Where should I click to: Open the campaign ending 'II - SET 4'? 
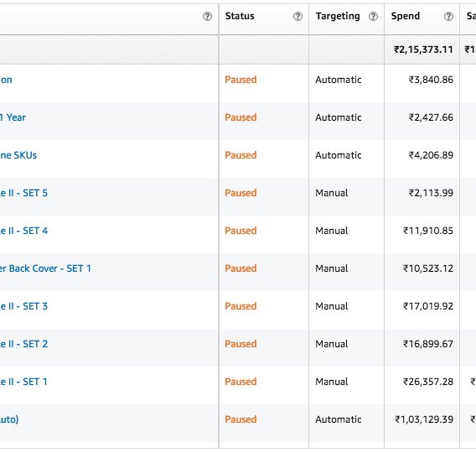[23, 231]
